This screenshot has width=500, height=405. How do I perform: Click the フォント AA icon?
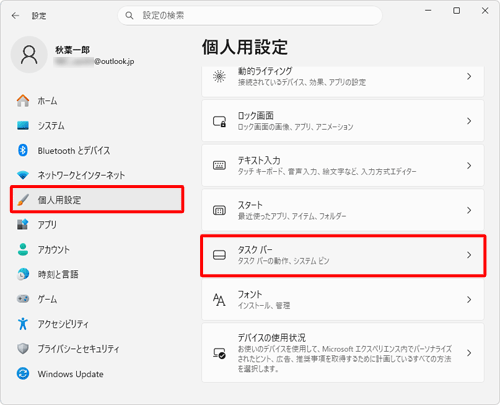(x=219, y=300)
